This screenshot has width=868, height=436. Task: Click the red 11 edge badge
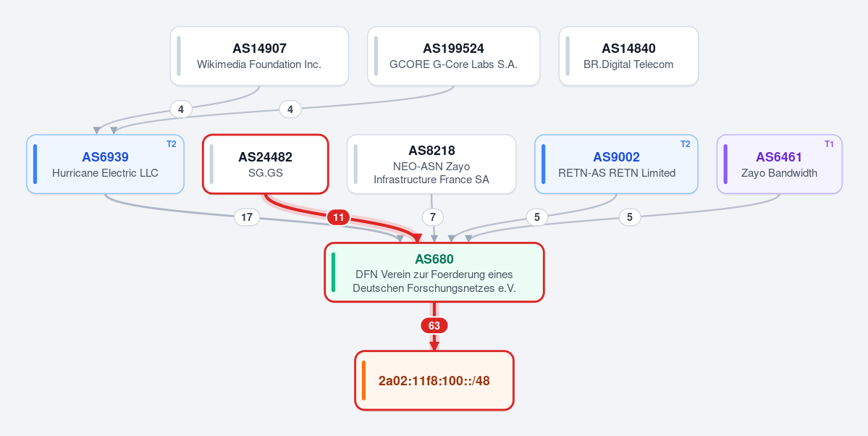338,218
